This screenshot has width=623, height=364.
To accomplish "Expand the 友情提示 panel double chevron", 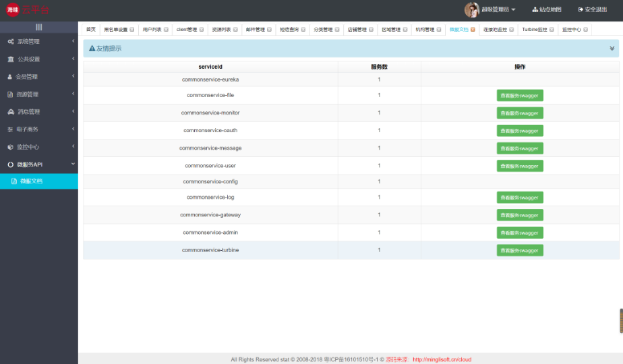I will [x=612, y=49].
